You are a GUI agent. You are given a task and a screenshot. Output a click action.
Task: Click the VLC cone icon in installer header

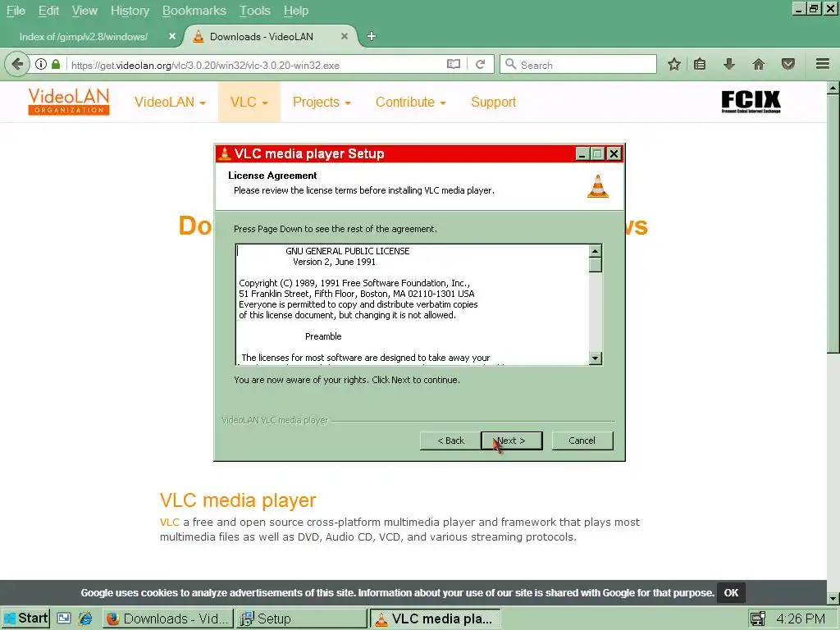pos(598,186)
